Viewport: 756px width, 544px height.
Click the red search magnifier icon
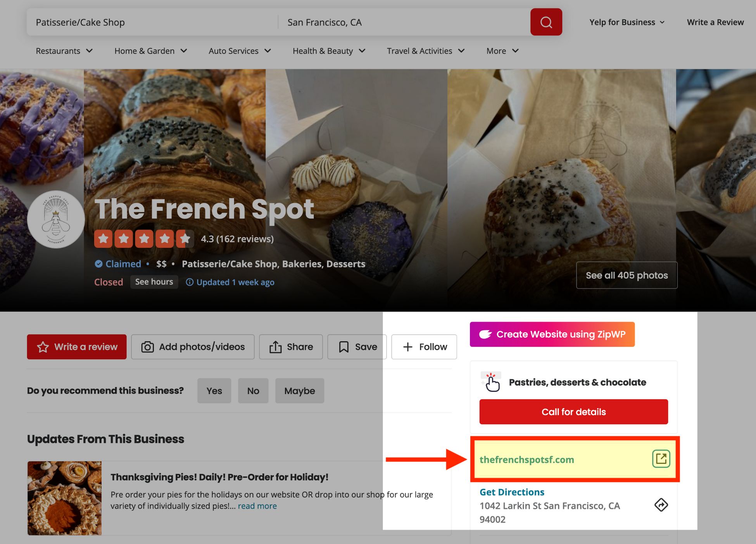point(546,22)
